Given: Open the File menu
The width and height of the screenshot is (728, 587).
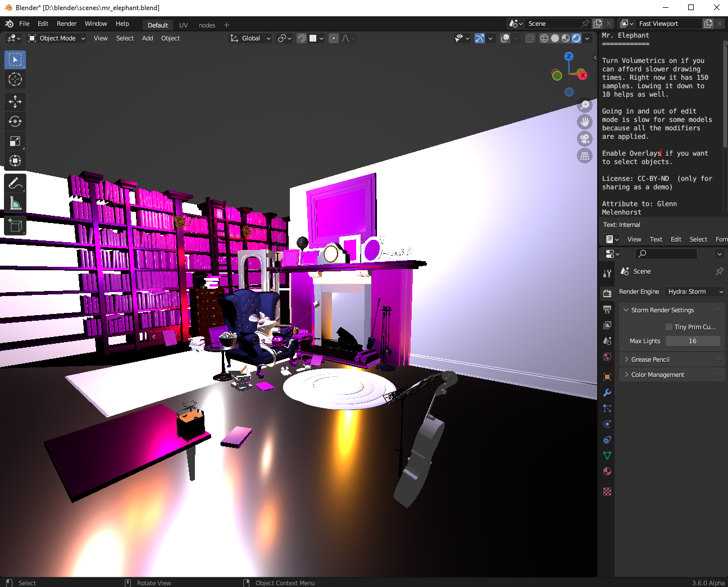Looking at the screenshot, I should [24, 24].
